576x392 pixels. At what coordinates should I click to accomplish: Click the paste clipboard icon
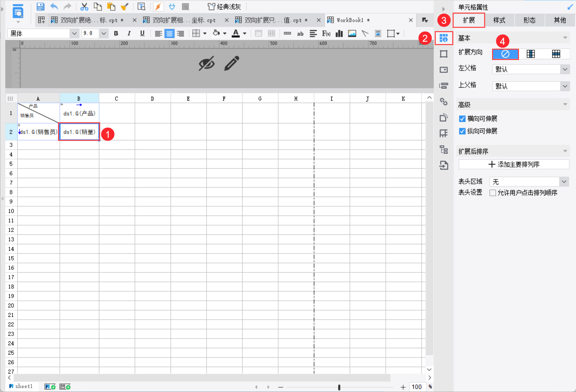click(x=111, y=7)
